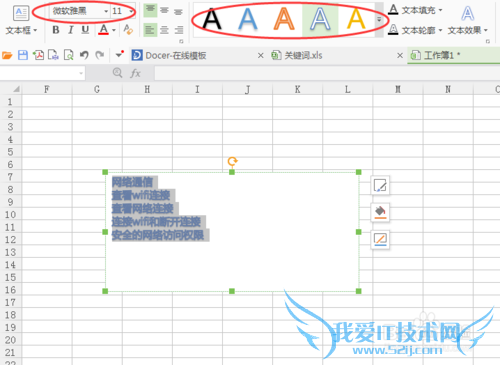Choose the black A text style
Image resolution: width=500 pixels, height=365 pixels.
[x=212, y=19]
